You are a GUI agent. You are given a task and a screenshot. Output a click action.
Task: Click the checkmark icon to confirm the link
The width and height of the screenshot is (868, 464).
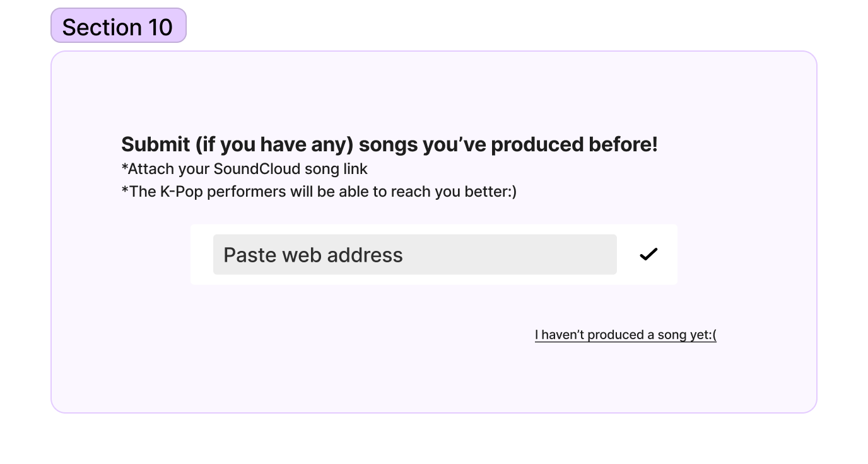coord(648,254)
